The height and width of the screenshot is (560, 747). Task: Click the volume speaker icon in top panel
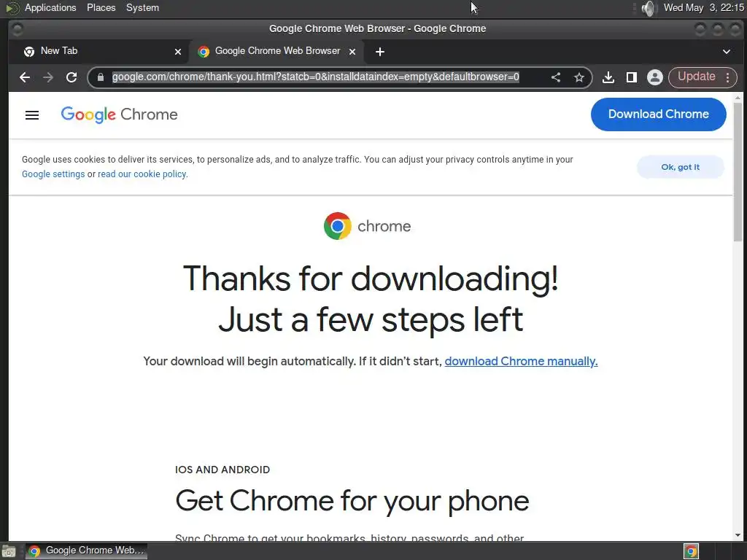click(648, 8)
